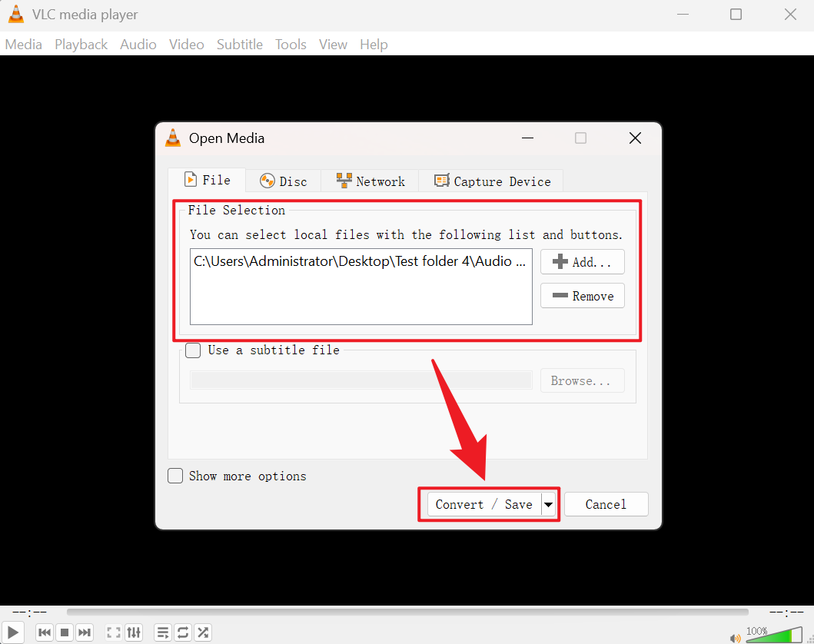814x644 pixels.
Task: Toggle the shuffle random icon
Action: (203, 632)
